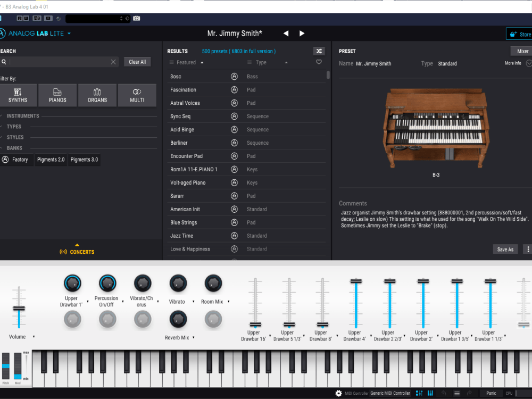Open the hamburger list icon in the bottom bar
The width and height of the screenshot is (532, 399).
(x=456, y=393)
